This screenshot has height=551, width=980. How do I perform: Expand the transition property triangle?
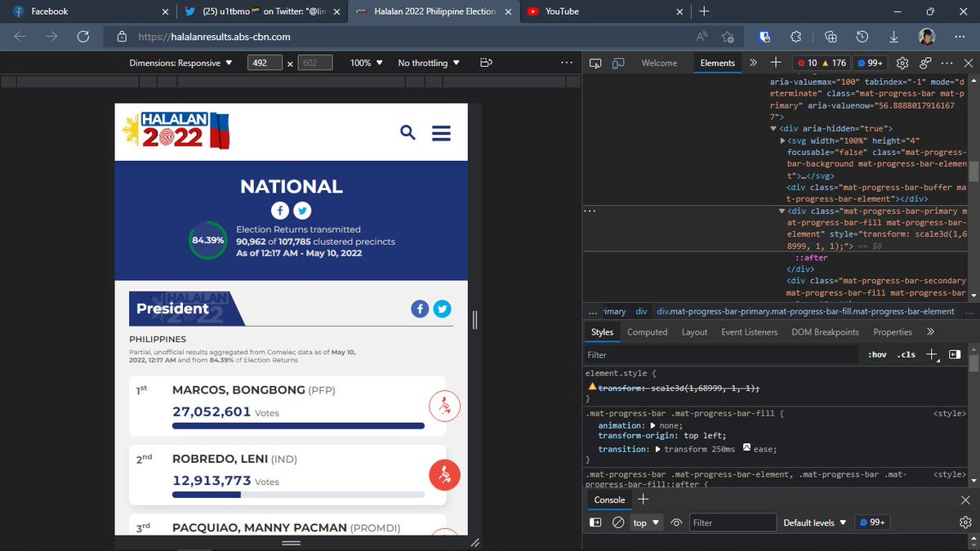click(x=657, y=450)
